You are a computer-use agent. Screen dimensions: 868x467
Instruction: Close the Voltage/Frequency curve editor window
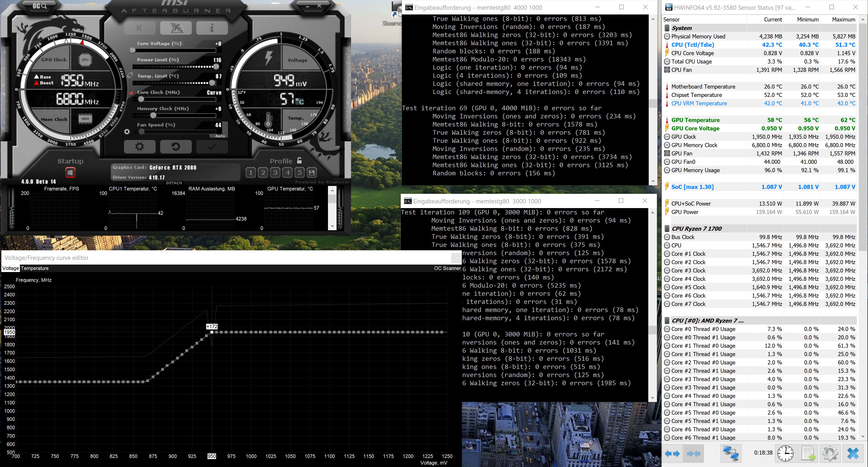[x=456, y=258]
